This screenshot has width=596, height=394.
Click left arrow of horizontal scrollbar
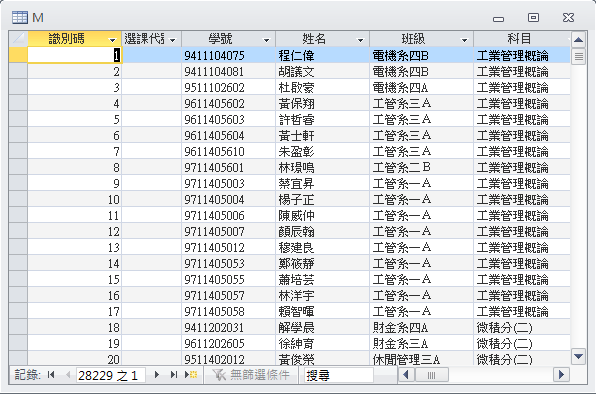click(406, 375)
